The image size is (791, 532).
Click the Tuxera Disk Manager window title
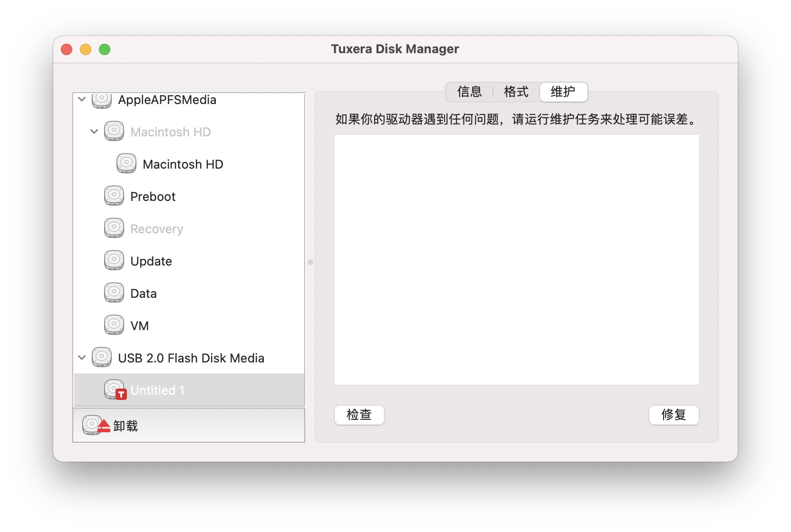pos(395,49)
